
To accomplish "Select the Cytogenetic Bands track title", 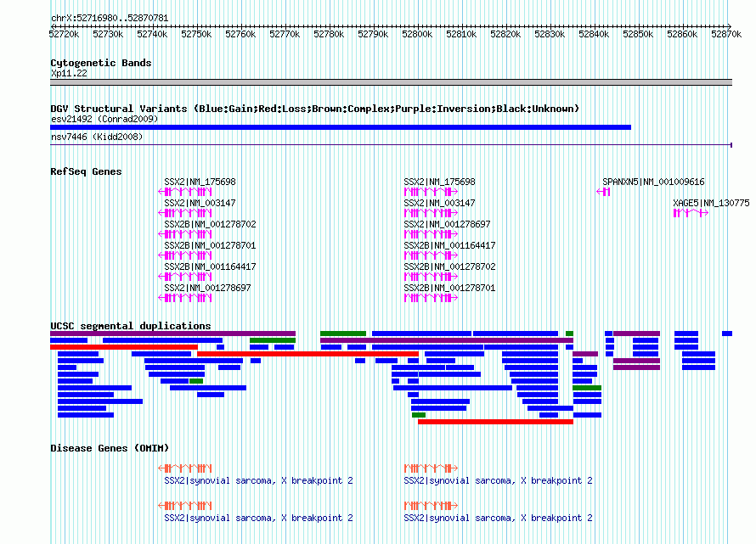I will (101, 63).
